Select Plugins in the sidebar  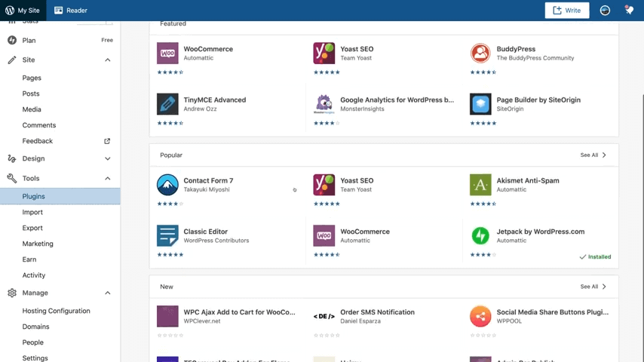click(x=60, y=196)
